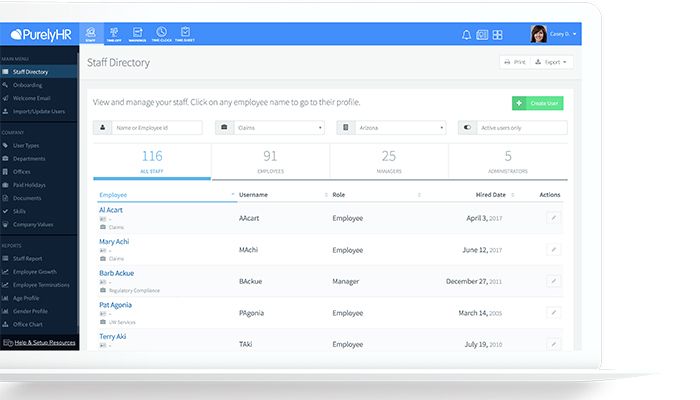Screen dimensions: 700x400
Task: Sort by the Username column
Action: (253, 195)
